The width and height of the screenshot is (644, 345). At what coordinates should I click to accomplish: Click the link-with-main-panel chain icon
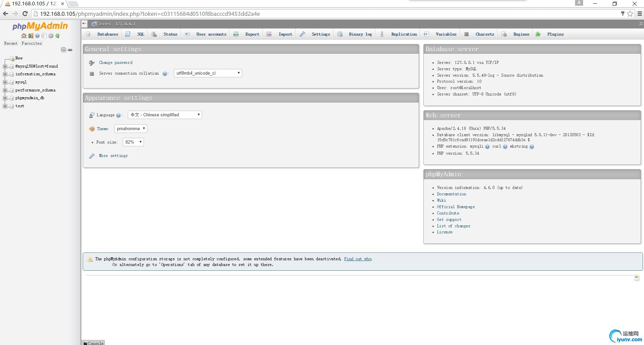tap(70, 50)
